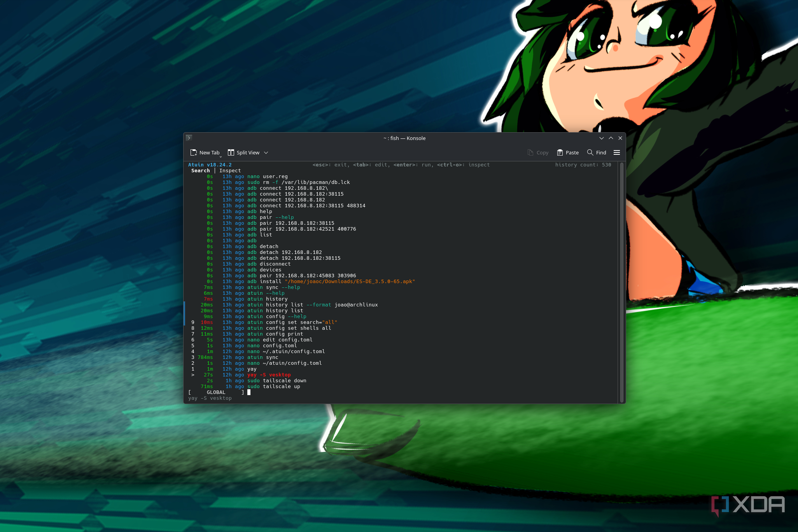Select the 'nano user.reg' history entry
The width and height of the screenshot is (798, 532).
[267, 177]
